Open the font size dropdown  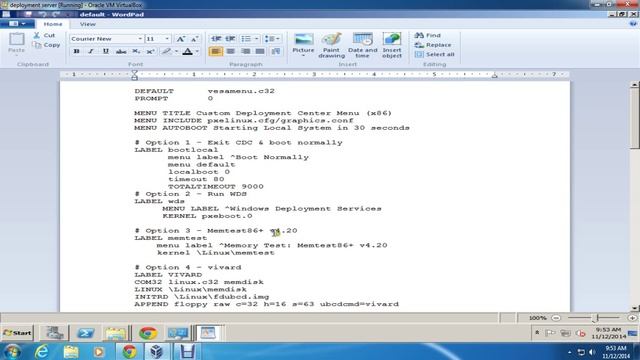(x=167, y=39)
